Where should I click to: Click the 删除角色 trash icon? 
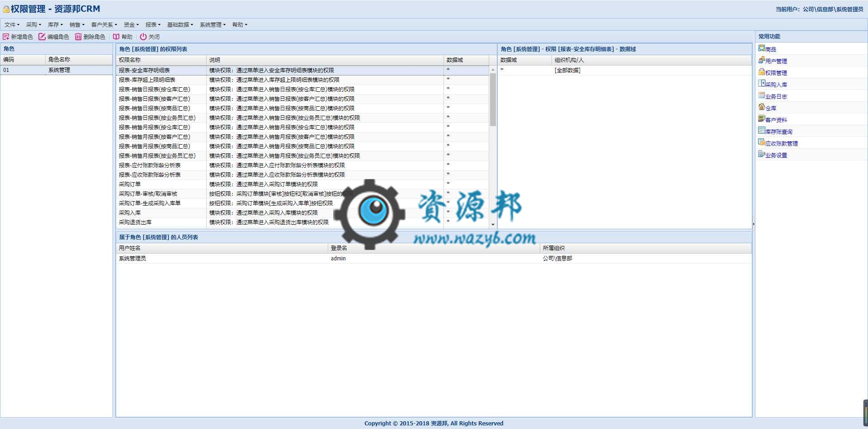pyautogui.click(x=78, y=37)
